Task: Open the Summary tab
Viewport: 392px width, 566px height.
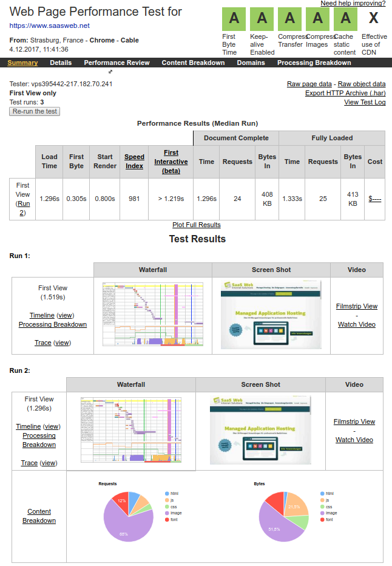Action: (22, 63)
